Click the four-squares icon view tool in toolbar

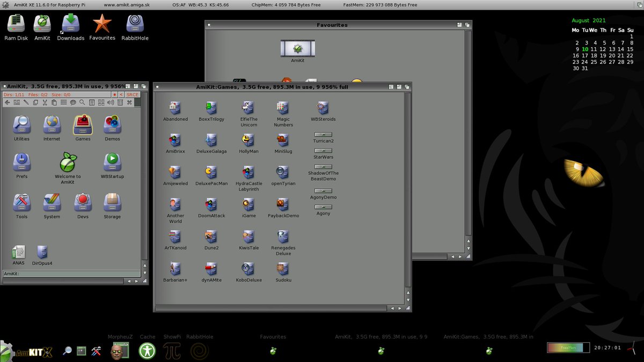tap(101, 102)
